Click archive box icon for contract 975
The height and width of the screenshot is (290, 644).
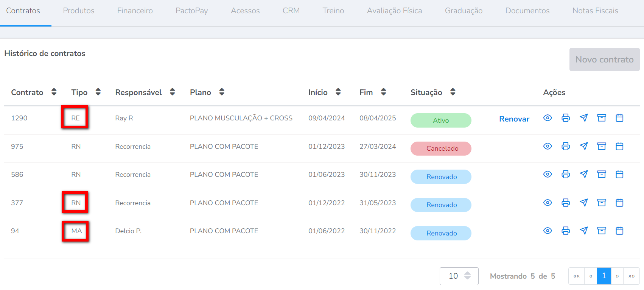(602, 146)
